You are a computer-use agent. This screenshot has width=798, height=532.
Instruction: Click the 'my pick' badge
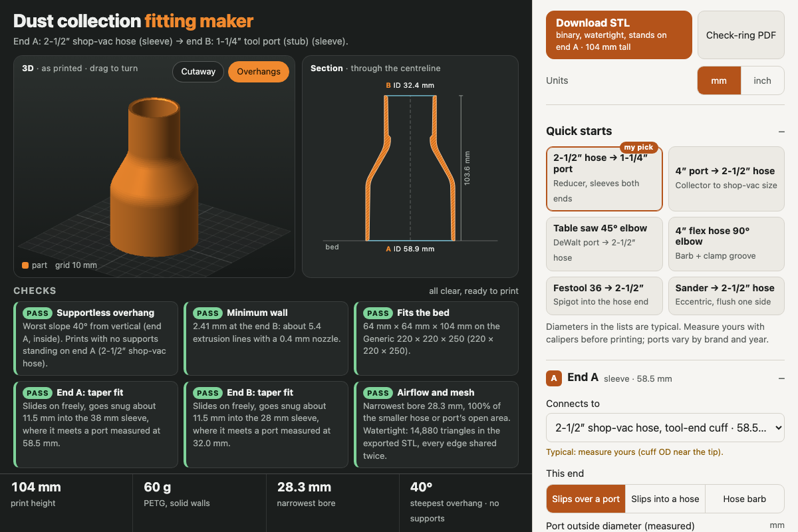[x=638, y=147]
